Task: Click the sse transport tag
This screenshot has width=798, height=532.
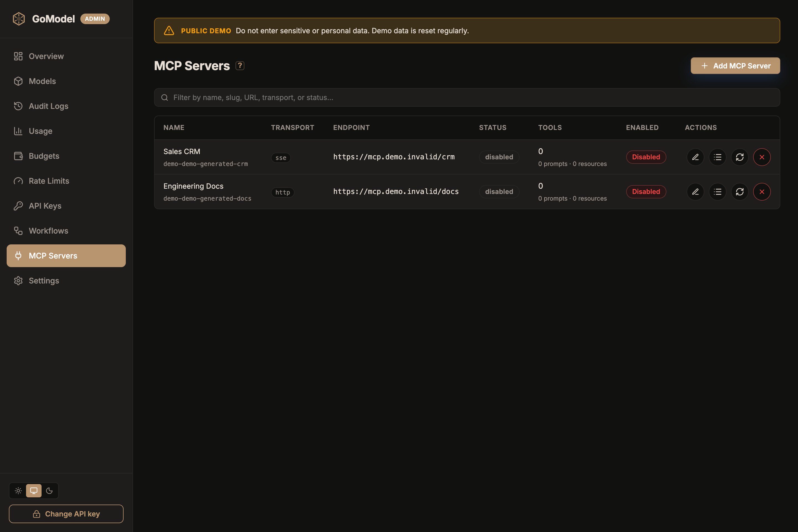Action: [281, 158]
